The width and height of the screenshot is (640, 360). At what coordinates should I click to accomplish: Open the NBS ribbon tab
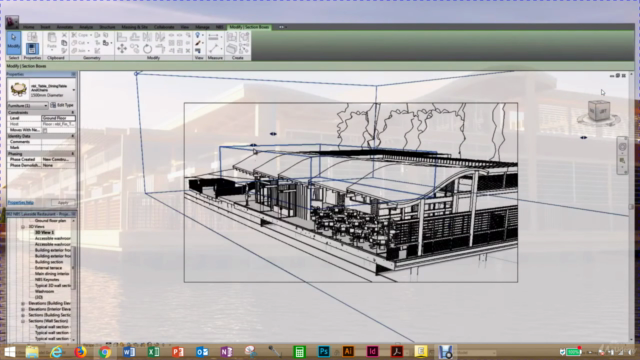220,27
